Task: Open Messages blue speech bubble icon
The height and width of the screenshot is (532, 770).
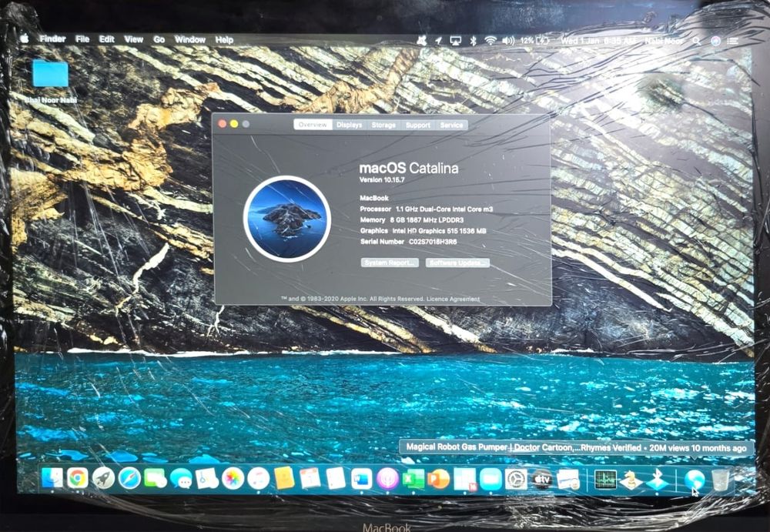Action: (181, 478)
